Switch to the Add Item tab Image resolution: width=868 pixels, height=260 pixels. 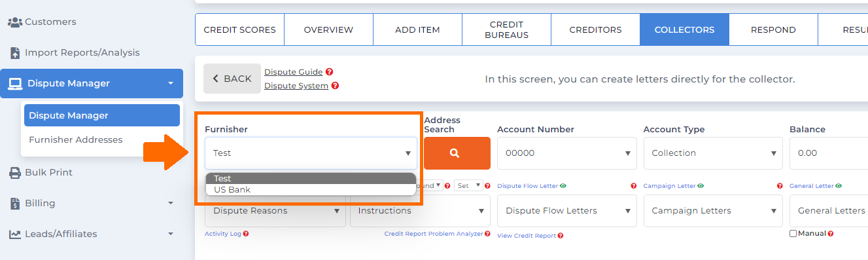tap(417, 30)
